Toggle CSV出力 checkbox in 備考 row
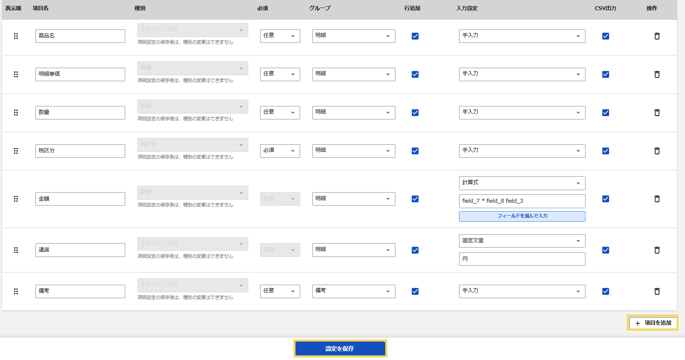Viewport: 685px width, 360px height. [x=605, y=291]
